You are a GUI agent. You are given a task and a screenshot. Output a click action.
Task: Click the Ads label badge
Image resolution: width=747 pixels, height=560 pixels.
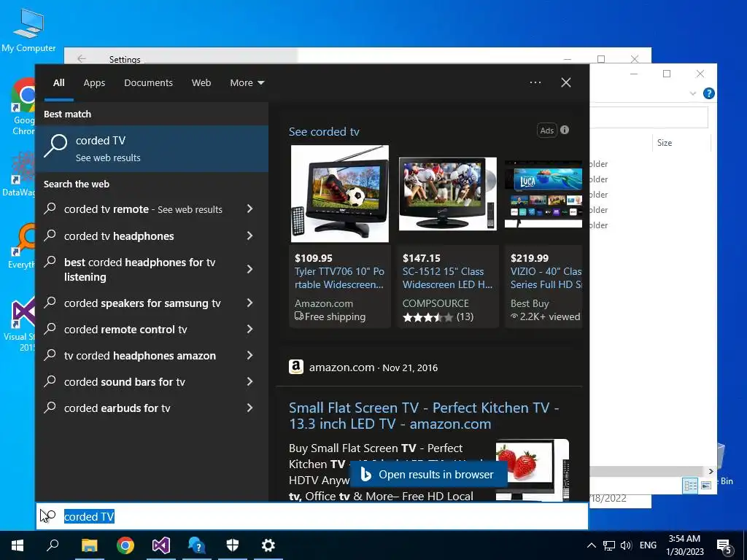547,130
